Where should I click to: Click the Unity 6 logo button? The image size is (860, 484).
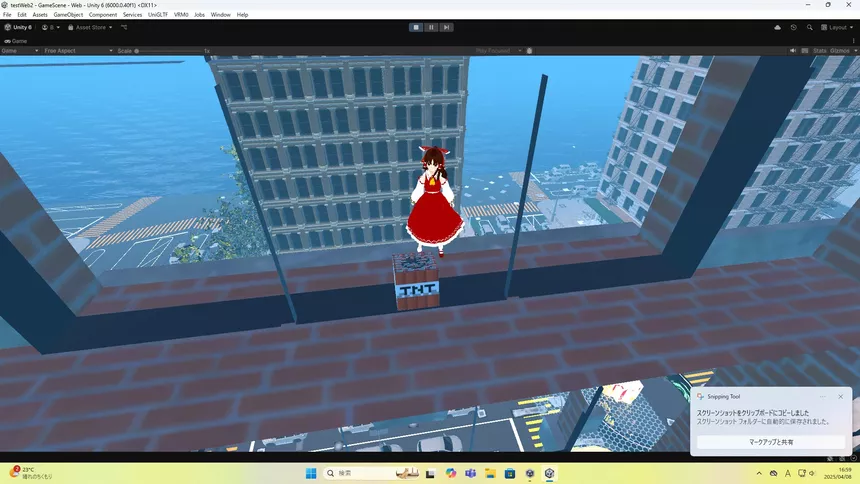pyautogui.click(x=18, y=27)
